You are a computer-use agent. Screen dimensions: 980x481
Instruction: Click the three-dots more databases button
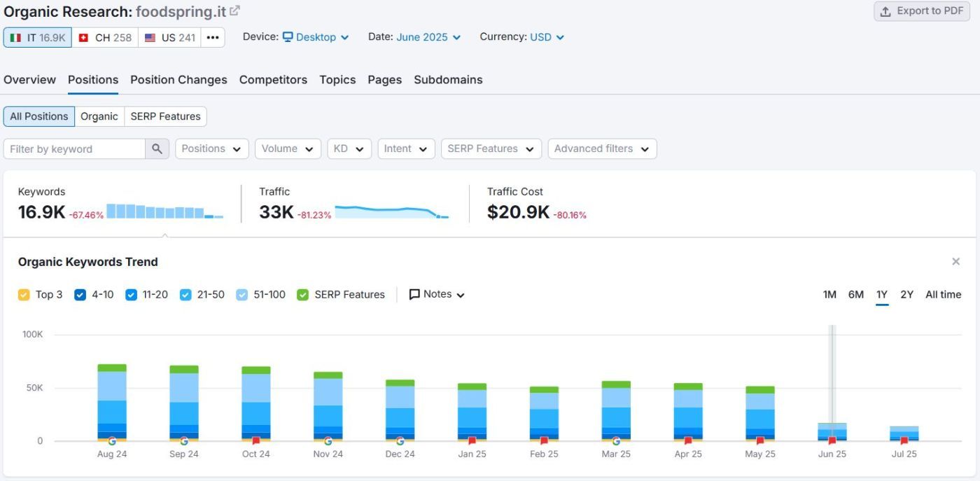click(x=213, y=37)
